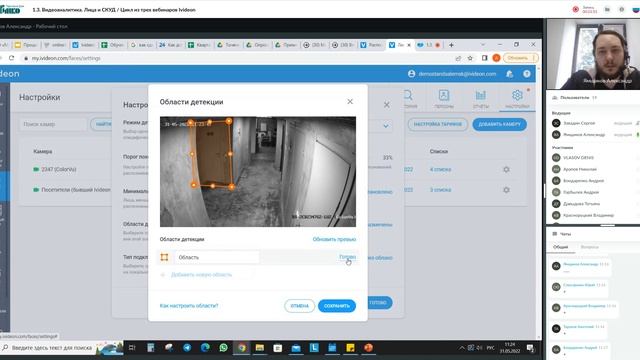Click the Отмена button
The image size is (640, 360).
299,306
